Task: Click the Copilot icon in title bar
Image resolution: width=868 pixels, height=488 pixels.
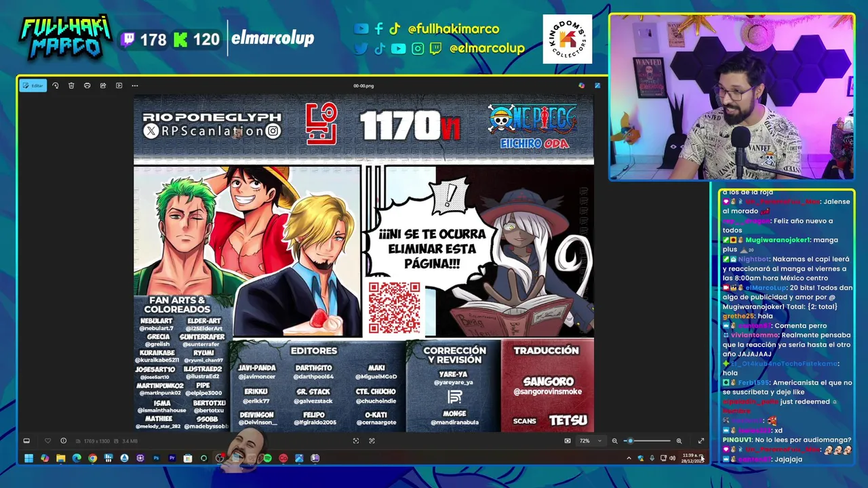Action: pos(581,85)
